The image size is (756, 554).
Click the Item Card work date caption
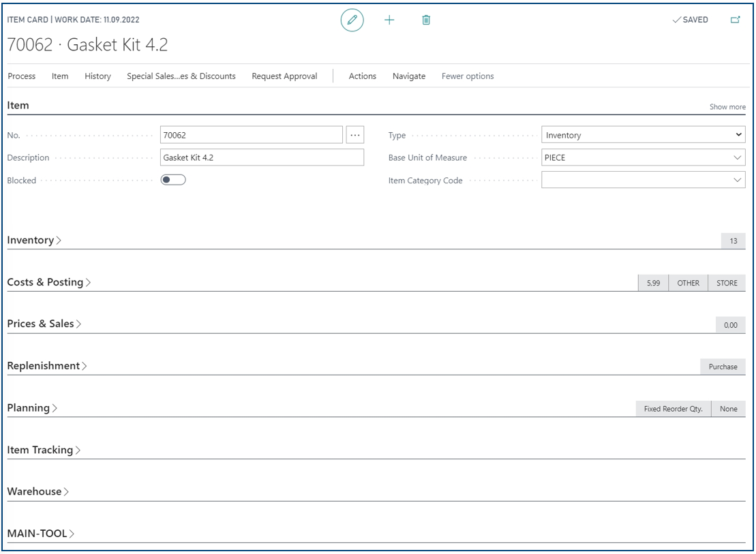coord(73,20)
